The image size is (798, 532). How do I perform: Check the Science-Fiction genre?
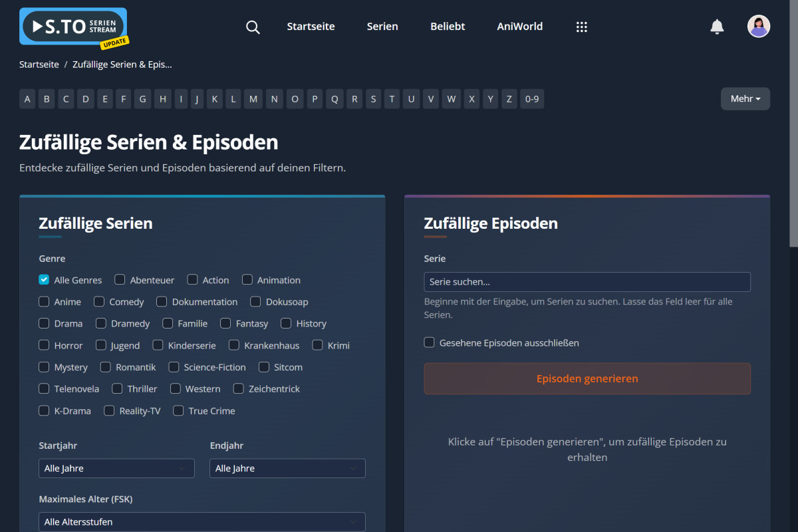[x=175, y=366]
